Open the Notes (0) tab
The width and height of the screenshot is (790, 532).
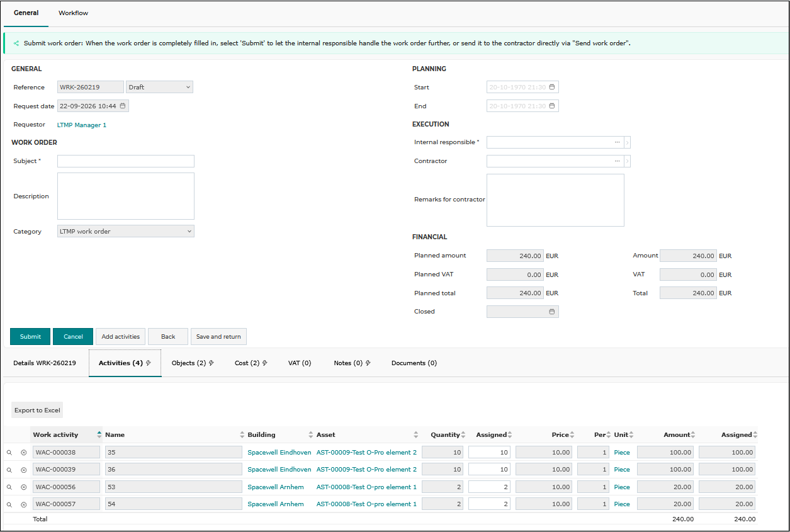coord(352,363)
